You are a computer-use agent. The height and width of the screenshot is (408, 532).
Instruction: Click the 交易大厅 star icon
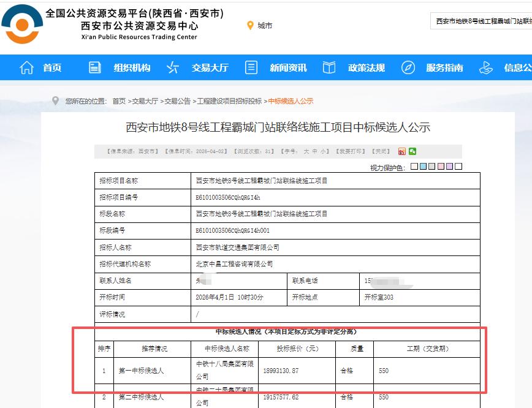[x=173, y=67]
